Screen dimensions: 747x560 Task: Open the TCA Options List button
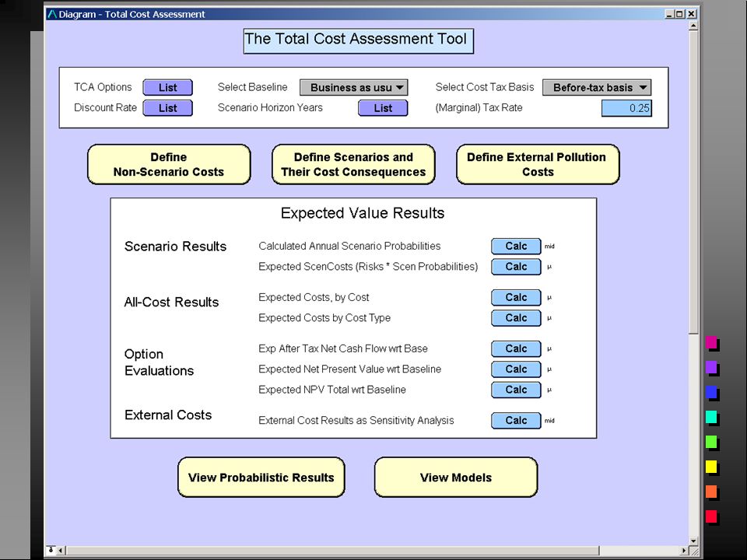pos(168,88)
